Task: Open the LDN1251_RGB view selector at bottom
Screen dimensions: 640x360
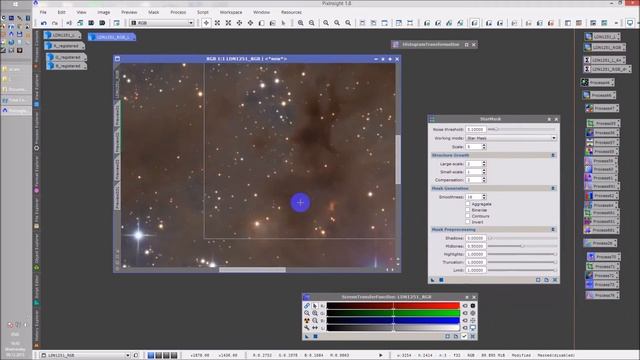Action: point(85,356)
